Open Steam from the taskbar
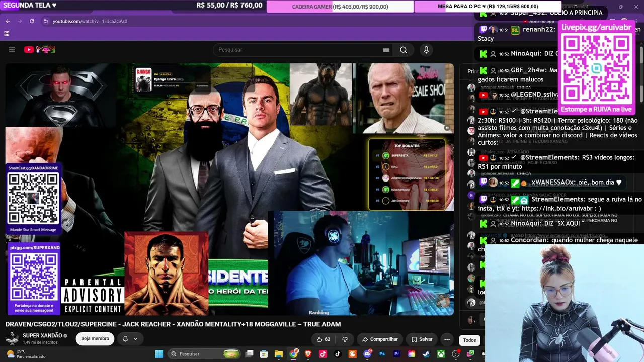The width and height of the screenshot is (644, 362). [x=426, y=354]
